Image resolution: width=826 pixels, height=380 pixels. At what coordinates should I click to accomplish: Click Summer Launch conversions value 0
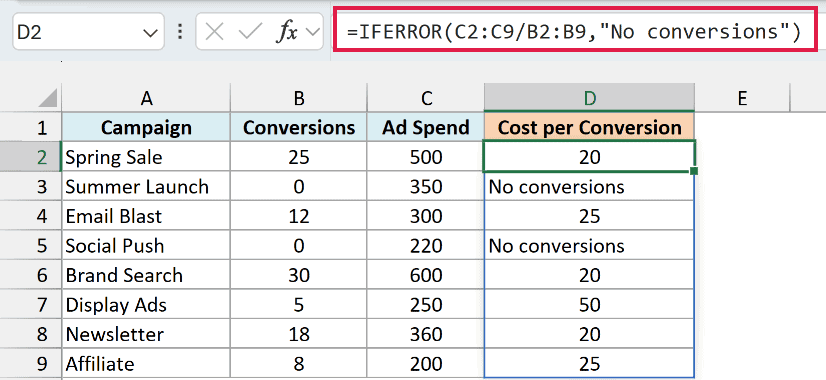(x=299, y=187)
